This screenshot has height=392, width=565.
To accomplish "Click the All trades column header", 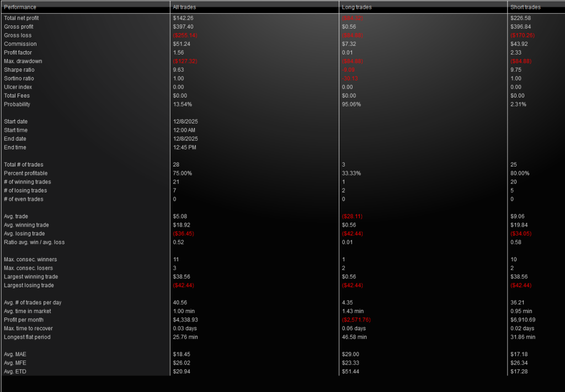I will [x=184, y=7].
